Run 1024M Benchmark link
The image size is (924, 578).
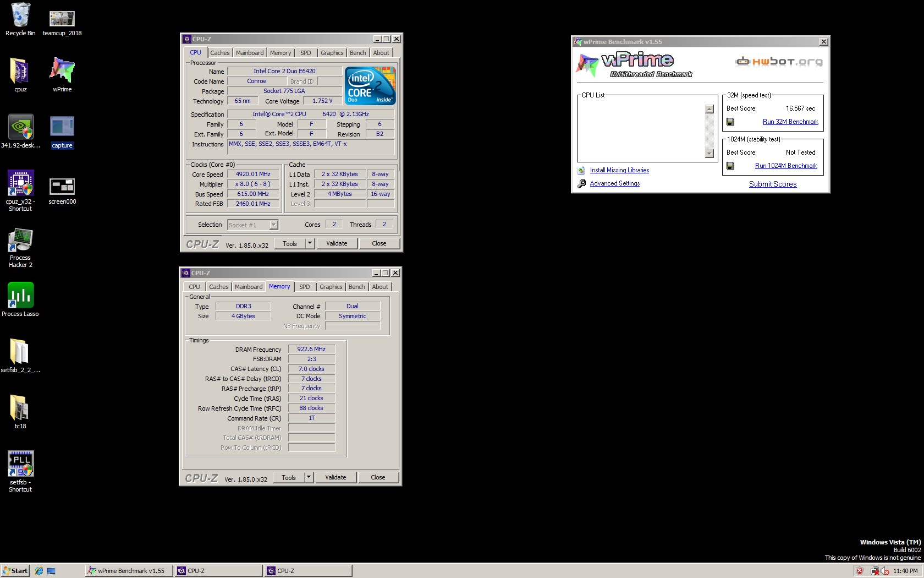[786, 166]
